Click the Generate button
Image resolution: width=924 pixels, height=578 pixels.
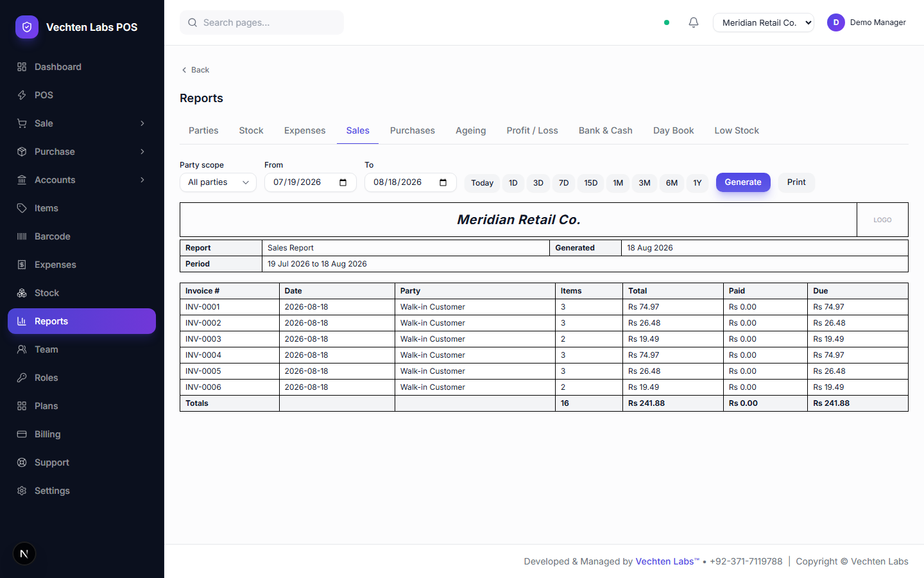(x=743, y=182)
